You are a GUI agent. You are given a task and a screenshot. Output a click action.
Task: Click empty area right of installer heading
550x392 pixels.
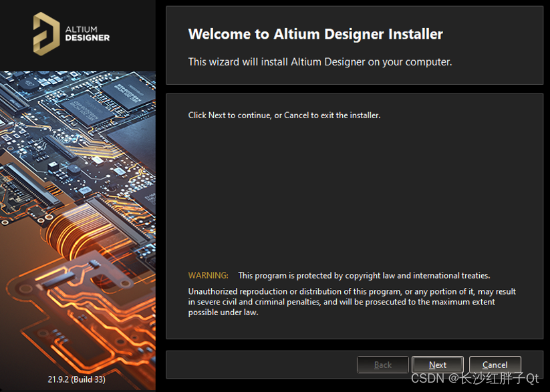(495, 33)
